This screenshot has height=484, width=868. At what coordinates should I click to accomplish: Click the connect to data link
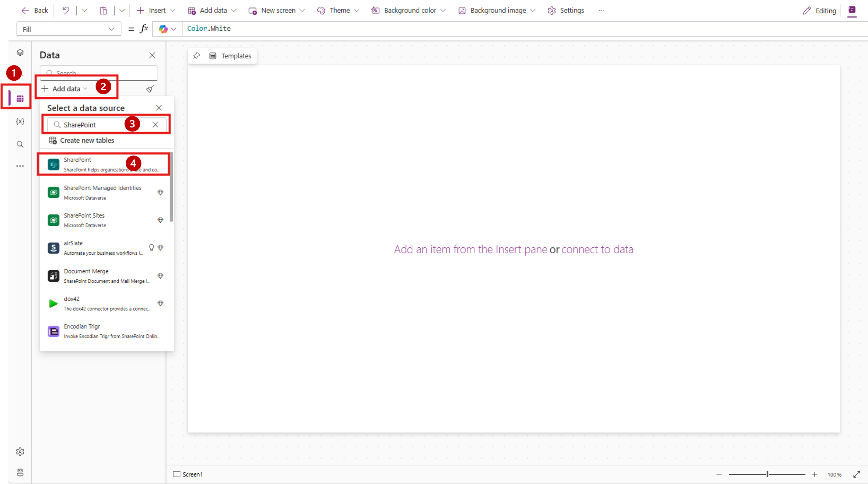pos(597,249)
